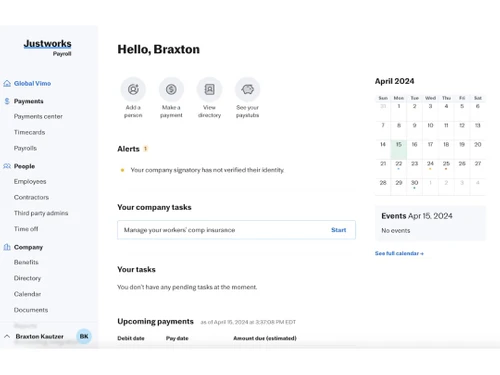This screenshot has height=375, width=500.
Task: Go to Timecards
Action: point(29,132)
